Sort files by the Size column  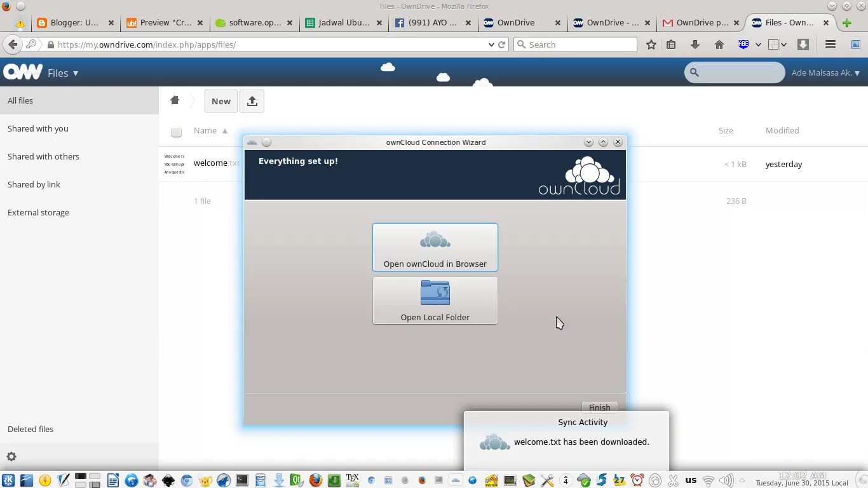tap(726, 130)
